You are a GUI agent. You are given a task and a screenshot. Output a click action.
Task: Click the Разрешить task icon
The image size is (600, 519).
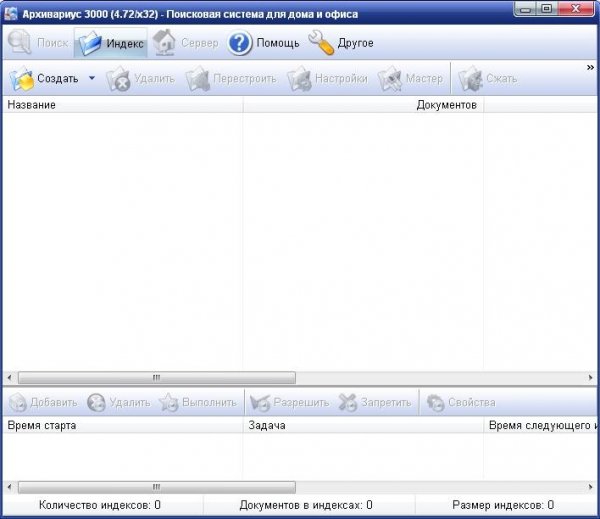pos(260,403)
